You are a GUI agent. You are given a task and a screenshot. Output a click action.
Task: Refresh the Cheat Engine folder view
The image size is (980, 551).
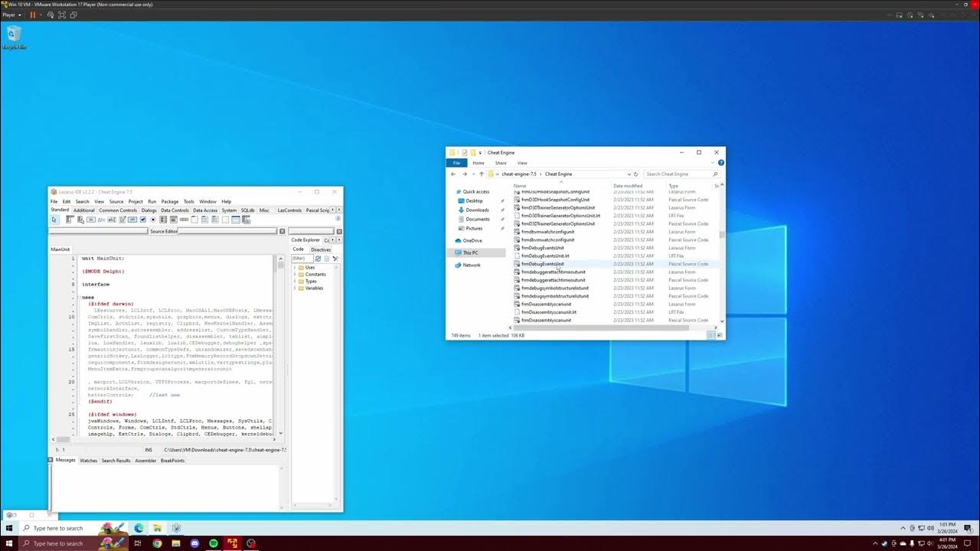click(x=635, y=174)
